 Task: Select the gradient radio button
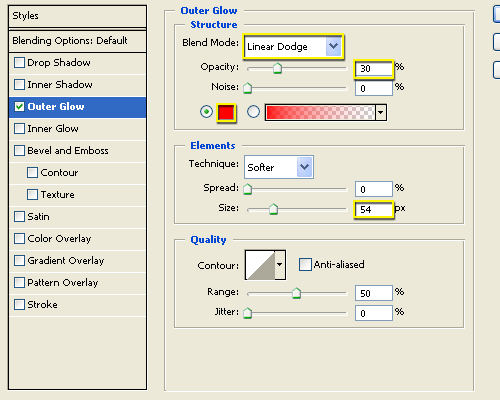click(253, 112)
